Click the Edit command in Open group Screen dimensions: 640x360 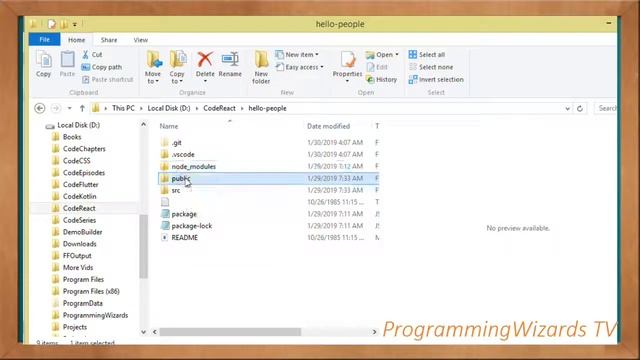tap(377, 67)
